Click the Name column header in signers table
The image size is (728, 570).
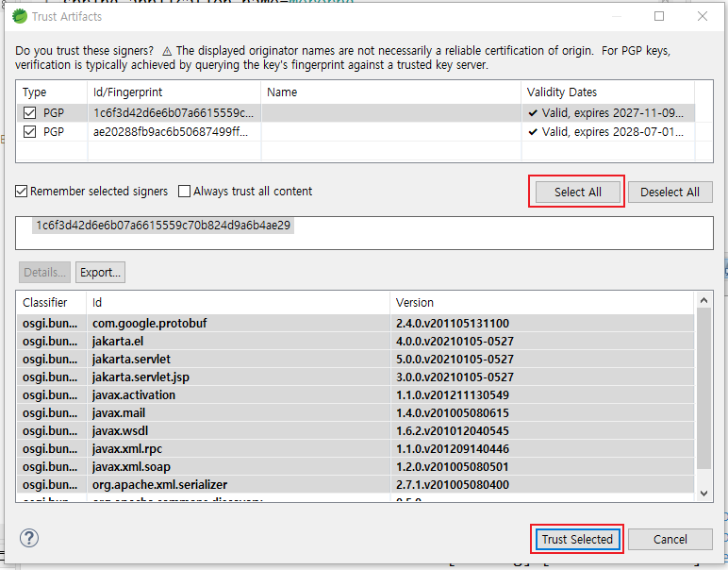click(391, 92)
